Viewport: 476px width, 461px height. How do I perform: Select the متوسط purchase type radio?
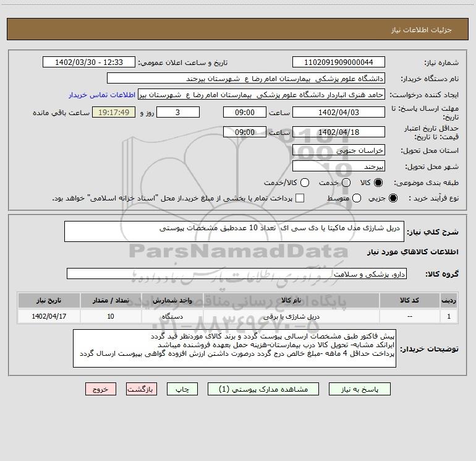pos(357,198)
